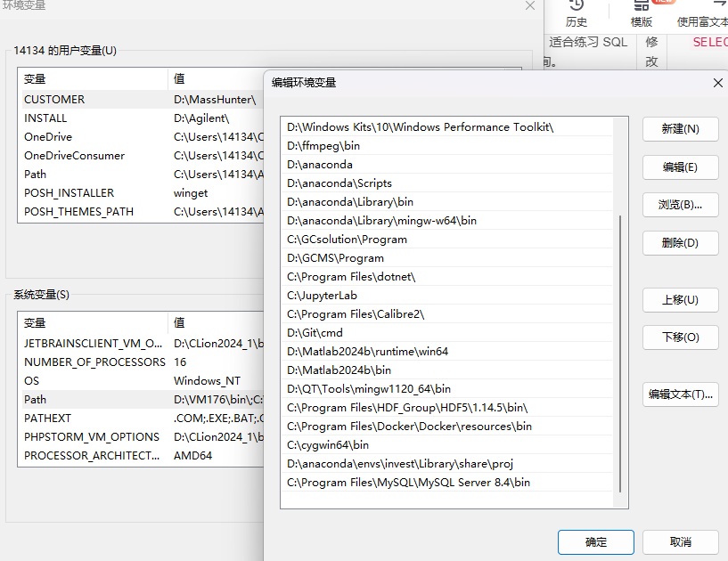728x561 pixels.
Task: Select the D:\Git\cmd entry
Action: (x=447, y=333)
